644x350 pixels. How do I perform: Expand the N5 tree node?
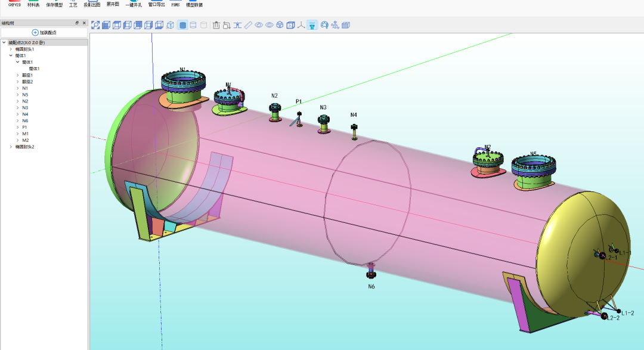[18, 94]
